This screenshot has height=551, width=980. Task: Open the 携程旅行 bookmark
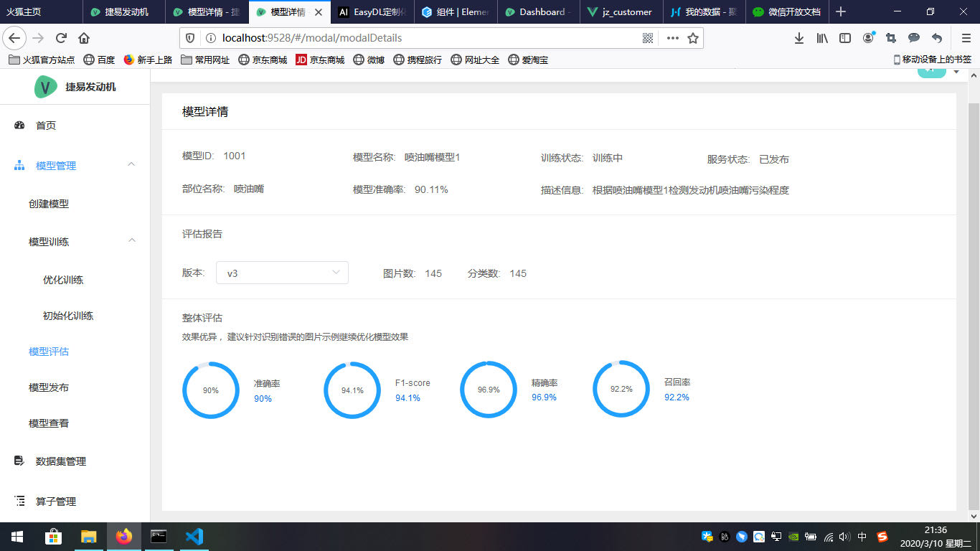coord(418,60)
